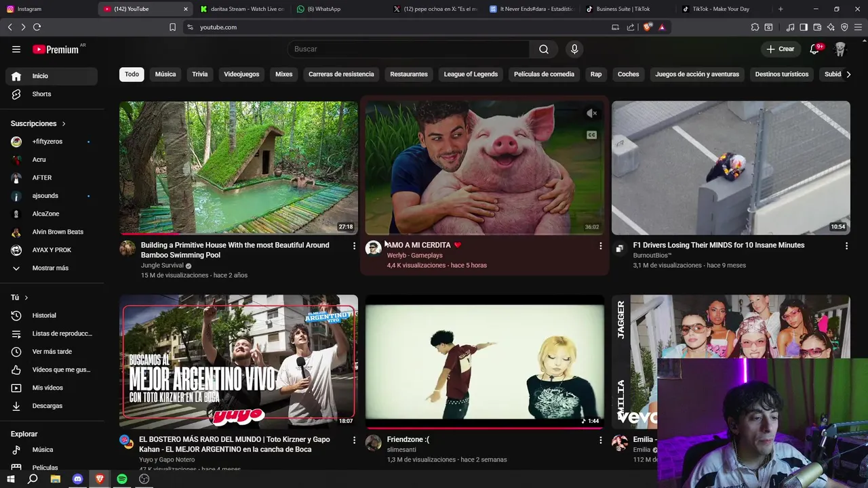Open Música under Explorar
Viewport: 868px width, 488px height.
(52, 450)
